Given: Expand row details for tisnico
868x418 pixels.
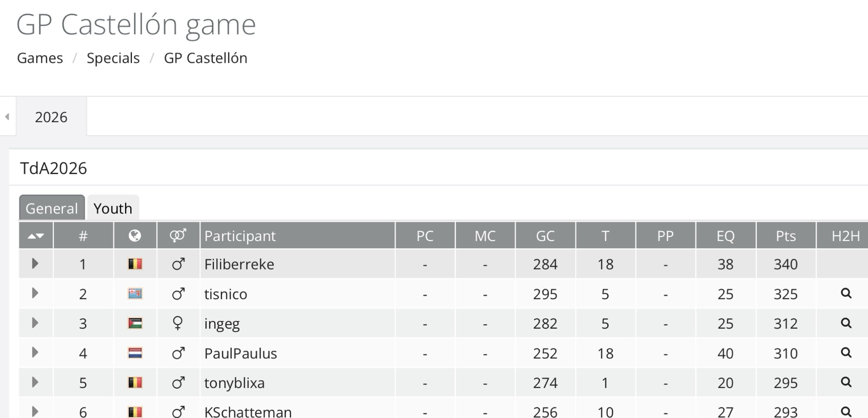Looking at the screenshot, I should tap(35, 293).
